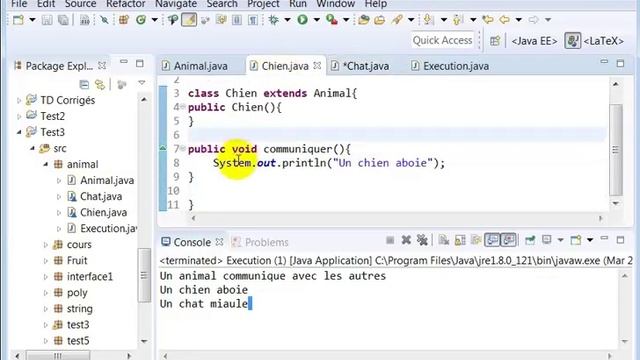
Task: Click the Debug bug icon
Action: 273,20
